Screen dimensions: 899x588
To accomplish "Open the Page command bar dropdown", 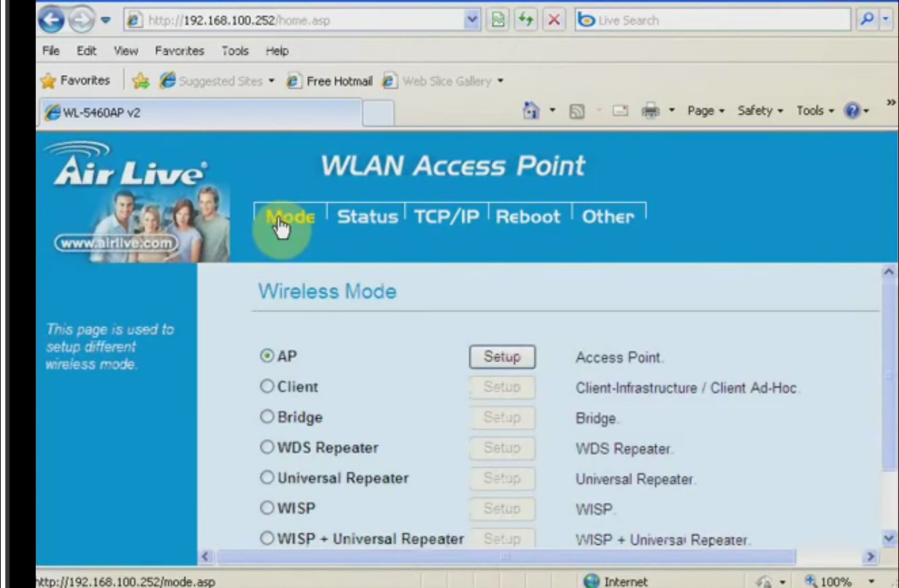I will pos(706,111).
